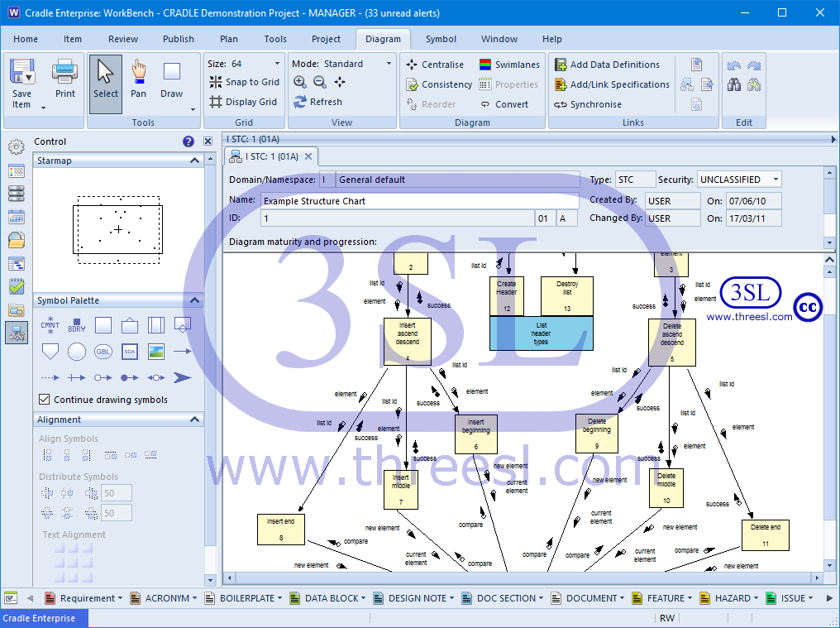This screenshot has height=628, width=840.
Task: Open the Size 64 dropdown
Action: click(277, 63)
